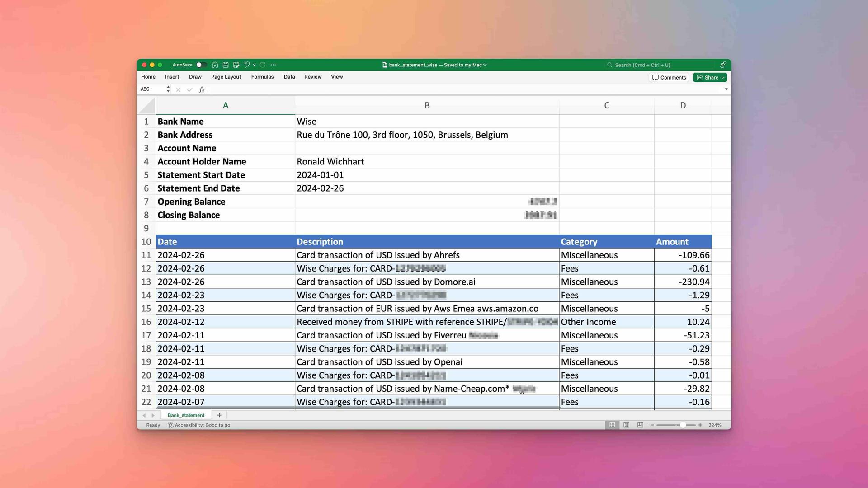Click the cell with 2024-01-01

427,175
